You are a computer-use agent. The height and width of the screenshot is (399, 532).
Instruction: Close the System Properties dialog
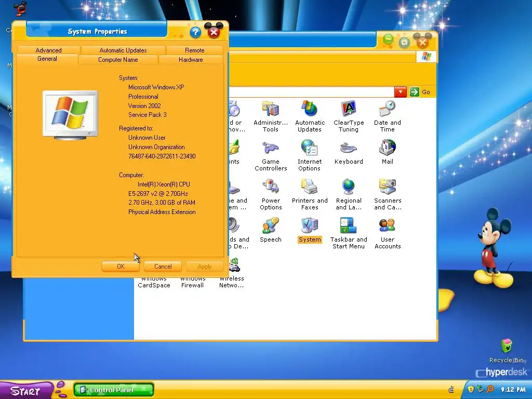214,32
